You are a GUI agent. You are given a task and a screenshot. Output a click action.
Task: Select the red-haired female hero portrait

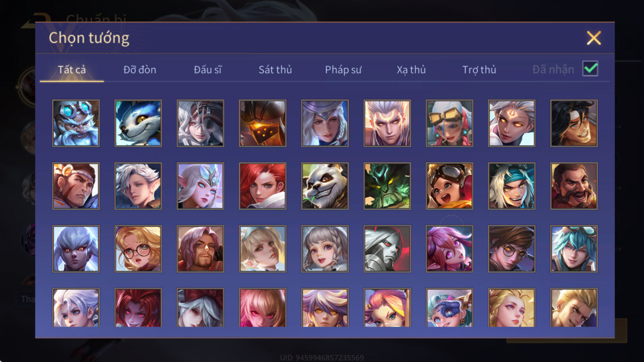[262, 186]
